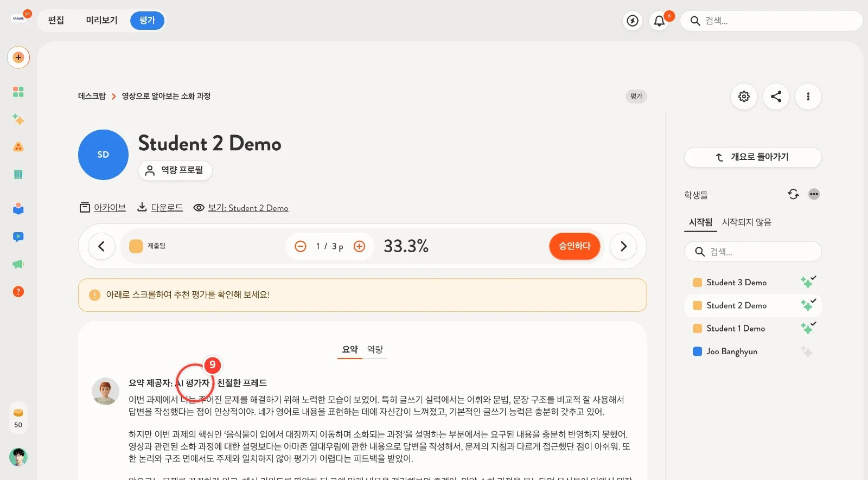Viewport: 868px width, 480px height.
Task: Click the 개요로 돌아가기 button
Action: 753,157
